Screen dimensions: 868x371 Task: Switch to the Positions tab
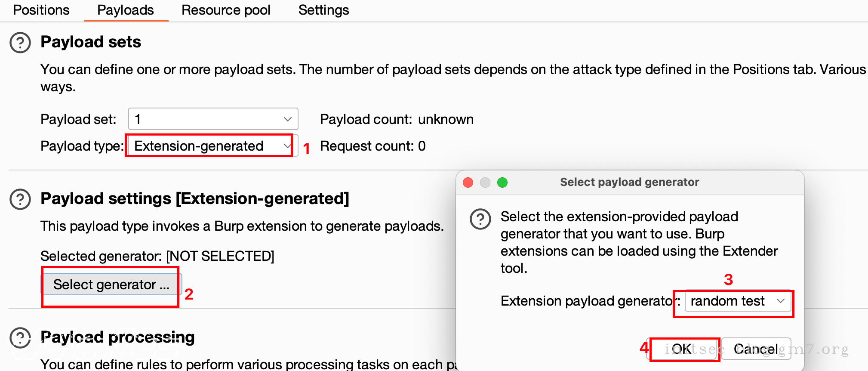click(41, 10)
